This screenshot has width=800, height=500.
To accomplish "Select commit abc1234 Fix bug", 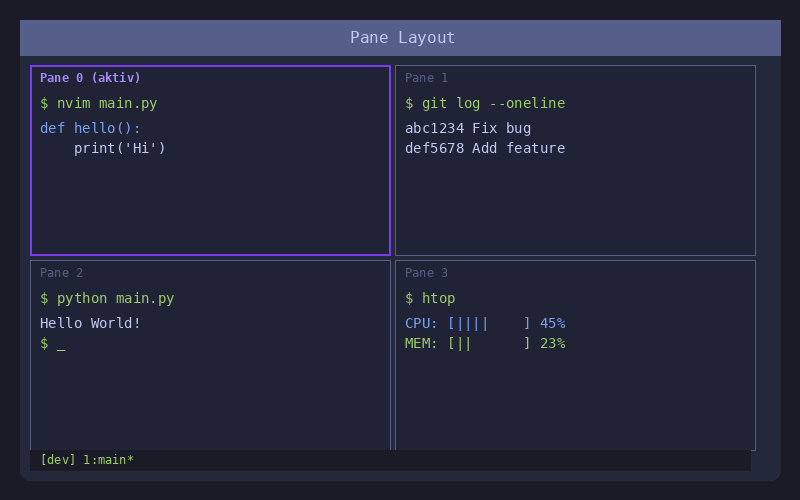I will pos(468,128).
